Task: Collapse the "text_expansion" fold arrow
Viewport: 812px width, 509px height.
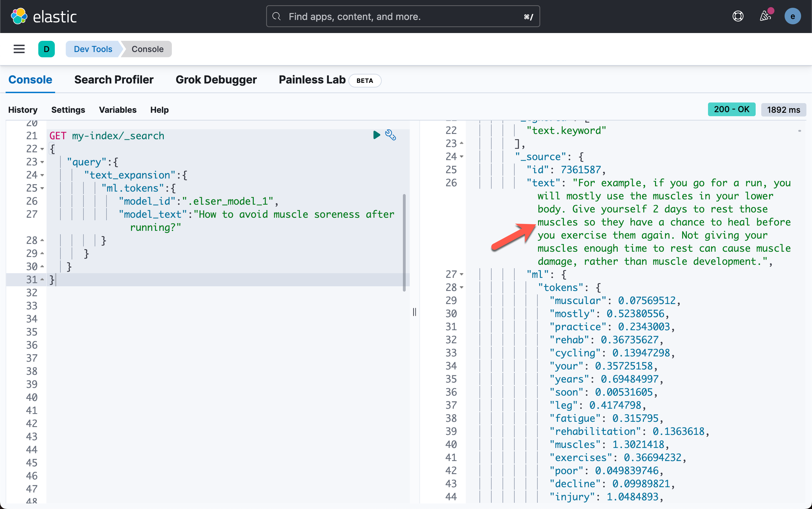Action: click(42, 175)
